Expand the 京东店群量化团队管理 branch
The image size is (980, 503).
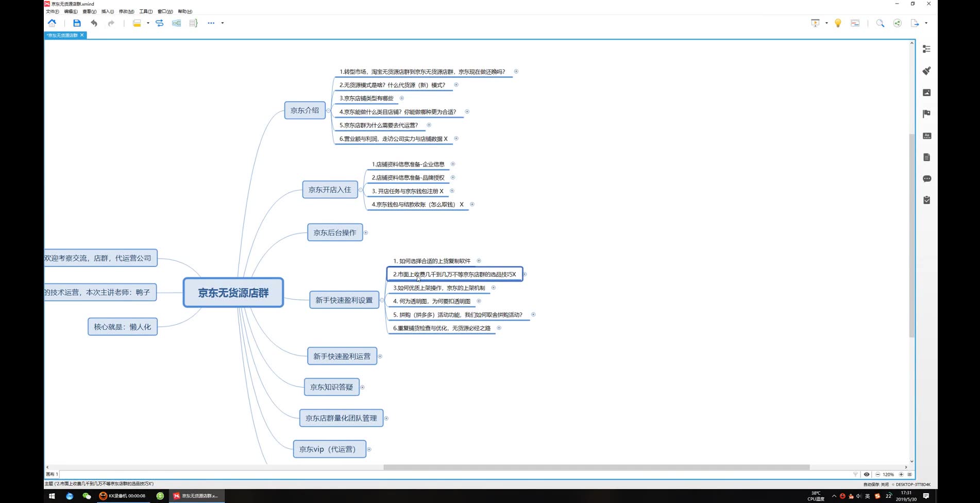pyautogui.click(x=386, y=418)
